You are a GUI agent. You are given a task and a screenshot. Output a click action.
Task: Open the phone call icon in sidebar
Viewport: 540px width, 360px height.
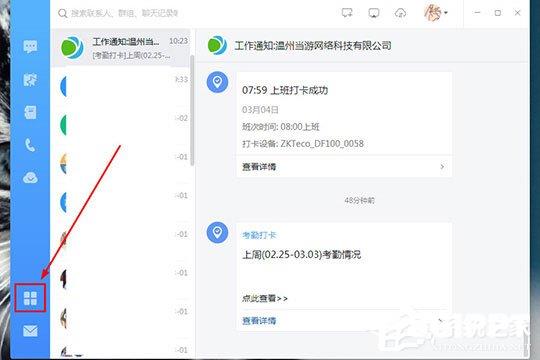coord(30,145)
